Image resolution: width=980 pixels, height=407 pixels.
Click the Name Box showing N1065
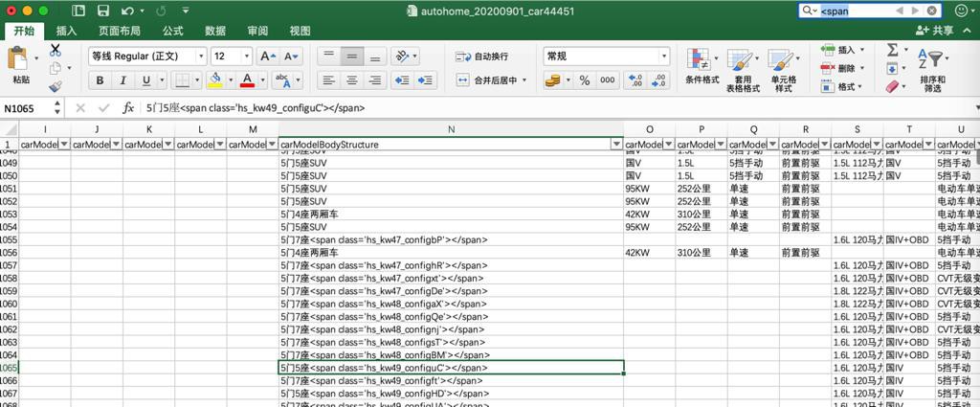point(26,108)
